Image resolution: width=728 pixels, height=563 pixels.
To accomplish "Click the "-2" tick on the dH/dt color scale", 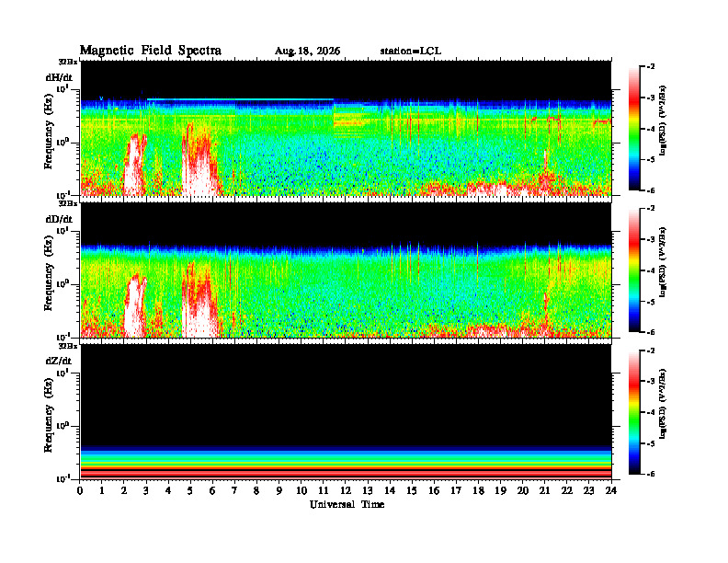I will (x=651, y=67).
